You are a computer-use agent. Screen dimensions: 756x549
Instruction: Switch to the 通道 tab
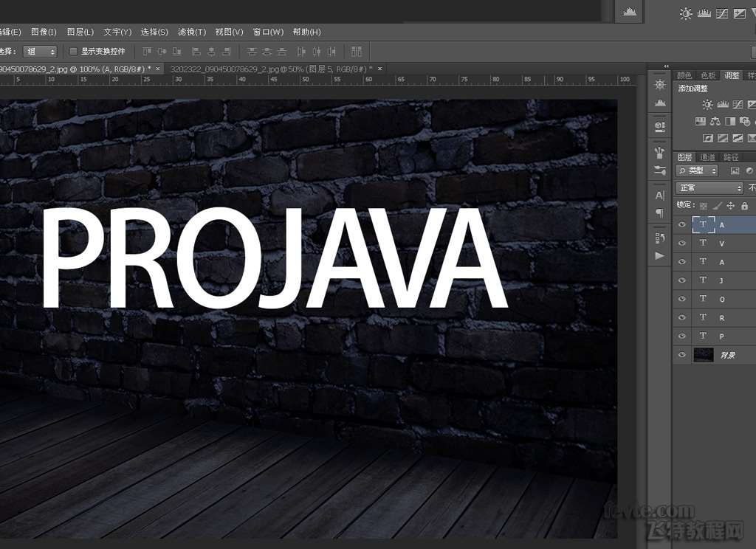pyautogui.click(x=707, y=157)
